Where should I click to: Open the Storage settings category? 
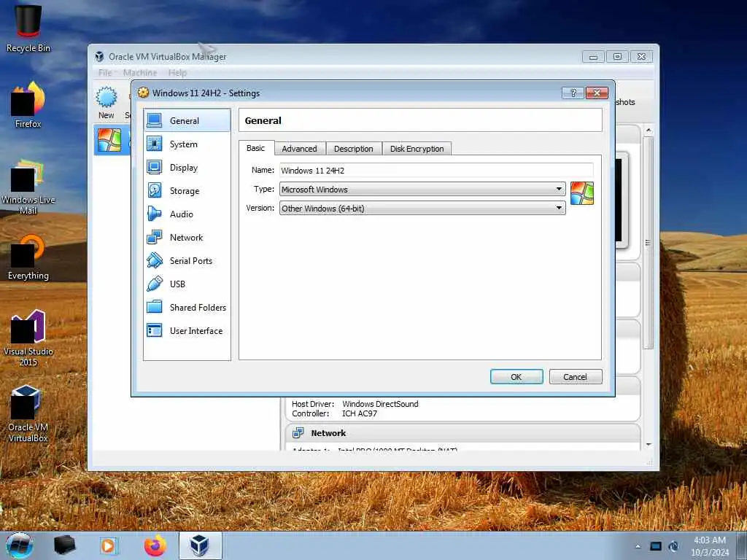point(187,190)
